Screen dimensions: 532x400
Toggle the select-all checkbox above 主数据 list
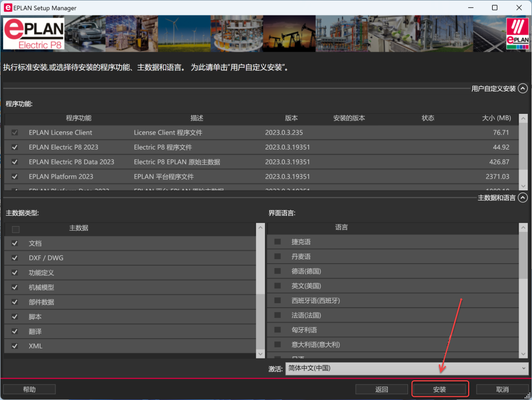coord(15,229)
